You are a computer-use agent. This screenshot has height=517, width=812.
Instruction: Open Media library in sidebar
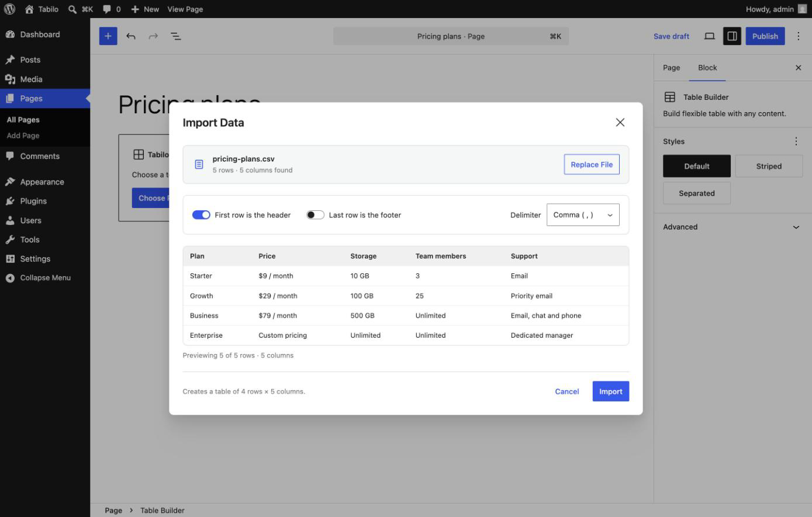click(45, 79)
